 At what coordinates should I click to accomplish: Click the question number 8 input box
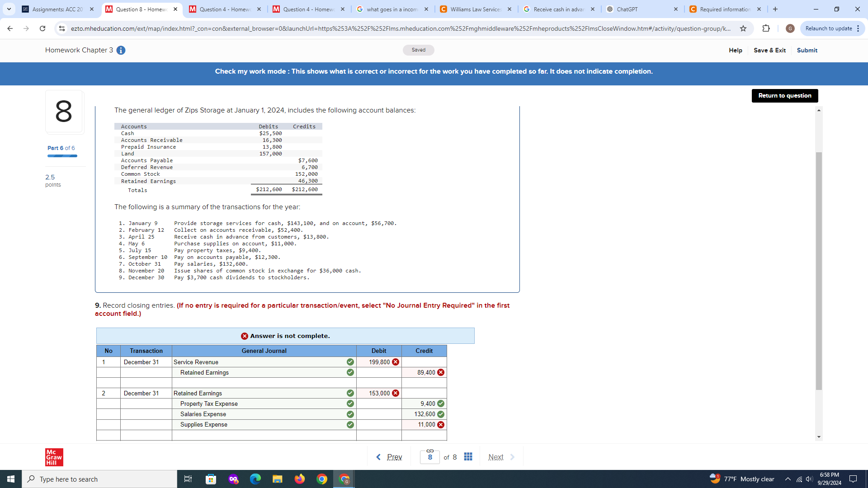(429, 457)
